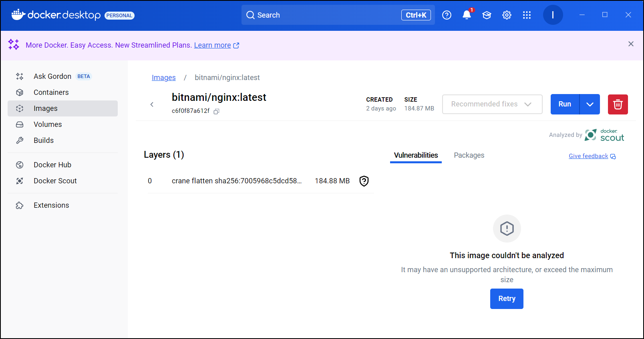Click the Extensions puzzle icon

pos(20,205)
